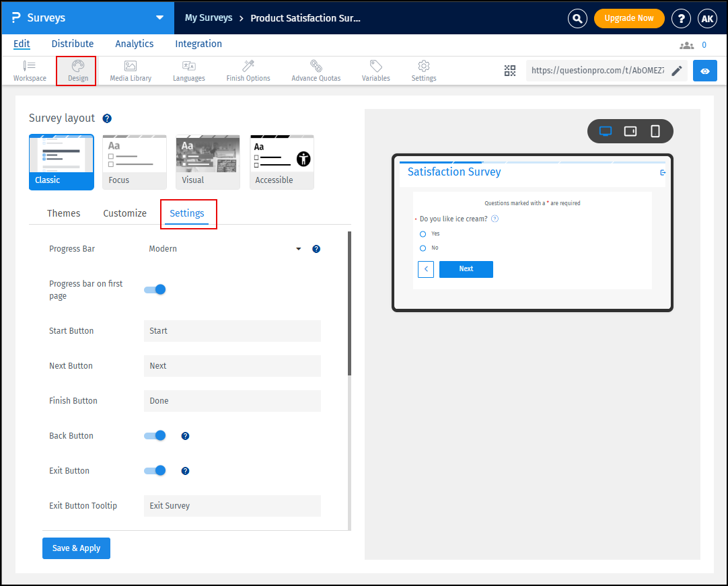Click the Upgrade Now button

629,18
